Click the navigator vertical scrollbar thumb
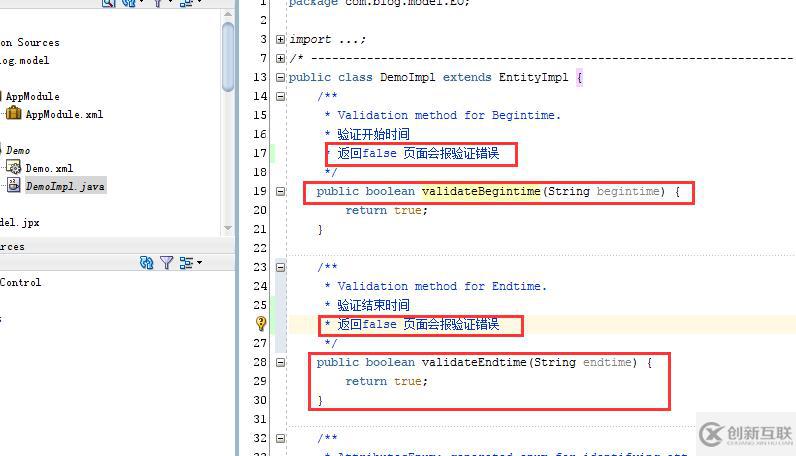Image resolution: width=796 pixels, height=456 pixels. pos(228,56)
